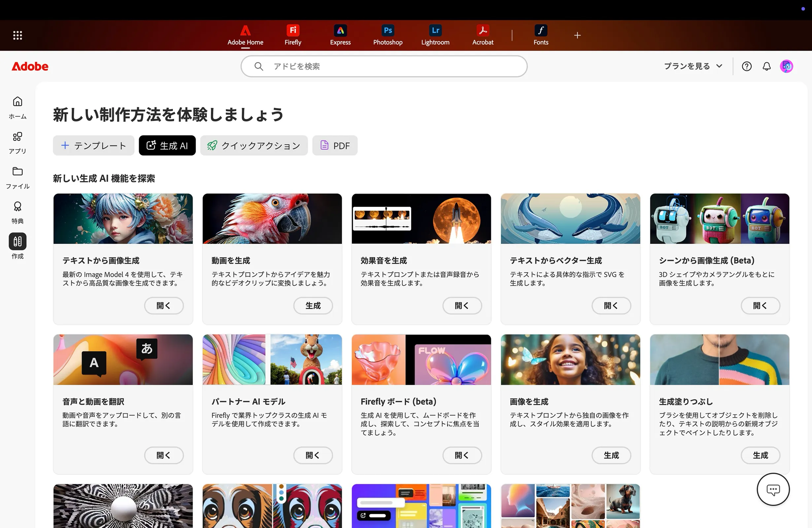Open Photoshop from the top app bar
The height and width of the screenshot is (528, 812).
387,35
